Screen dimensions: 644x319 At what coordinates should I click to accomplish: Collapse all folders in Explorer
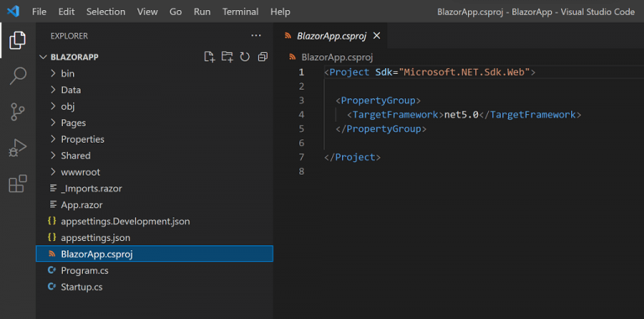pos(262,57)
